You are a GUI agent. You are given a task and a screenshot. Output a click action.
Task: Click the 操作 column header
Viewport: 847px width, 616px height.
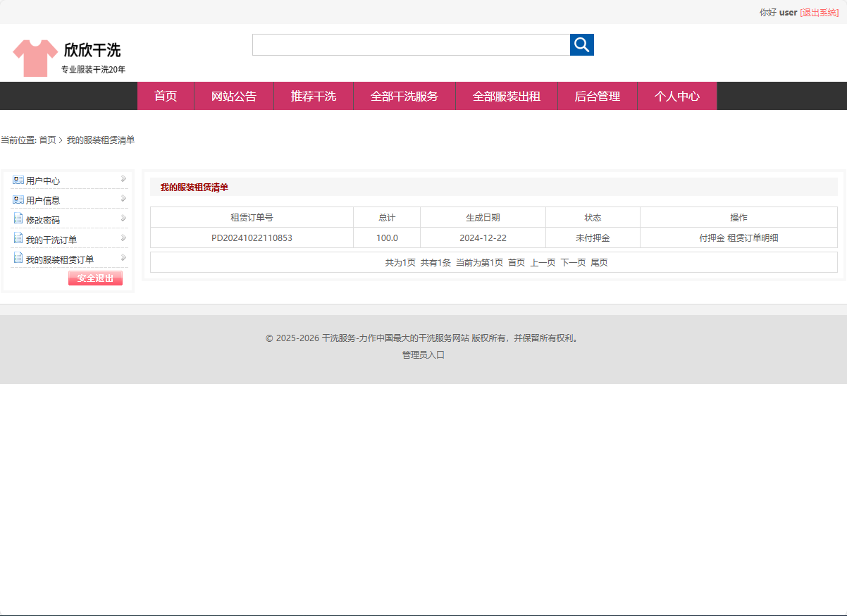(x=738, y=218)
